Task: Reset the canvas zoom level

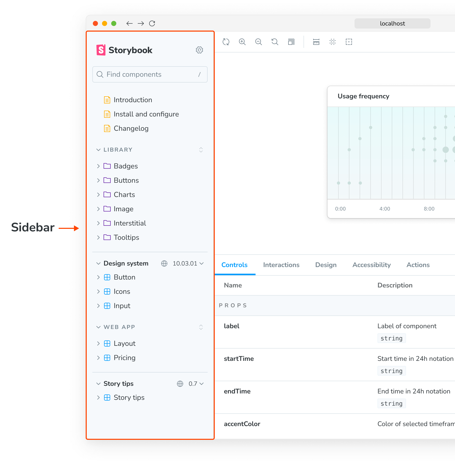Action: pos(275,42)
